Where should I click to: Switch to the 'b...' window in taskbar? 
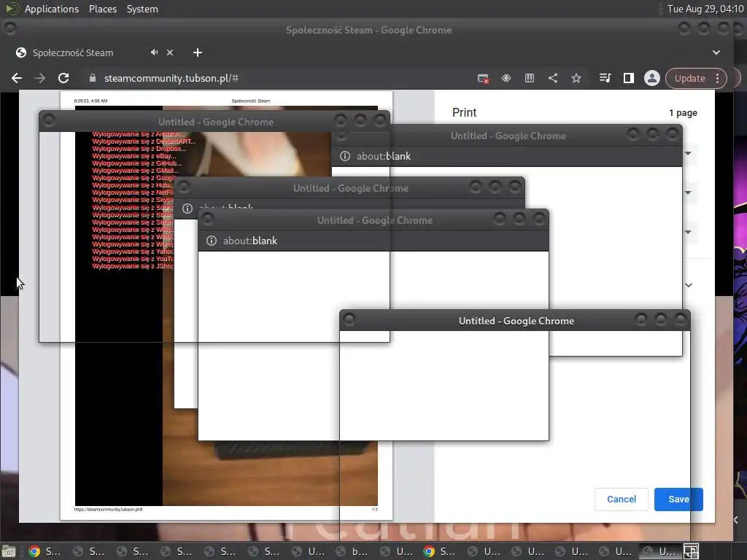pyautogui.click(x=354, y=551)
